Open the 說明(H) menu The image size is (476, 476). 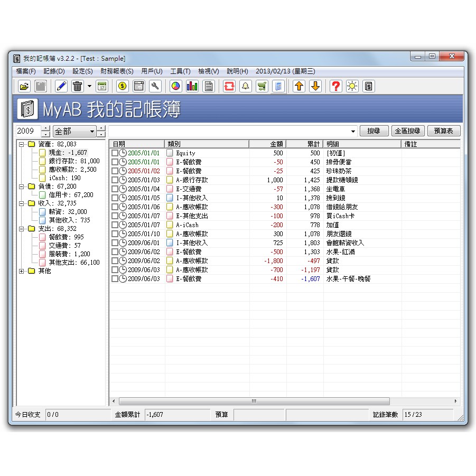237,71
